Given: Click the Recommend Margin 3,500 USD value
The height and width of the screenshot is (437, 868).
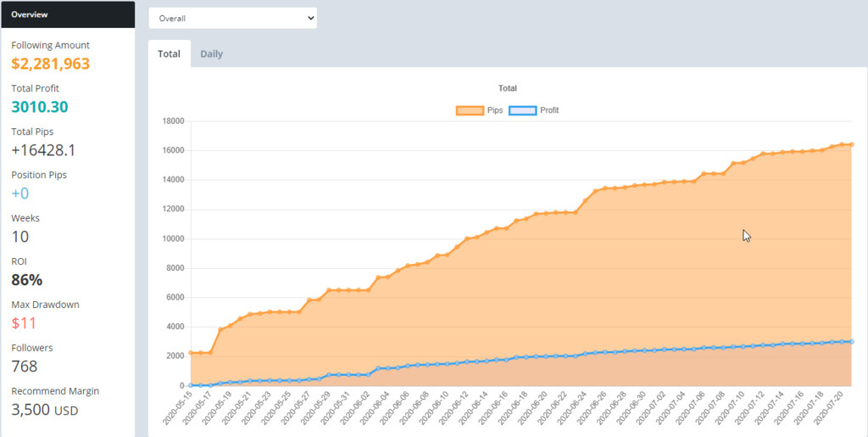Looking at the screenshot, I should 44,410.
